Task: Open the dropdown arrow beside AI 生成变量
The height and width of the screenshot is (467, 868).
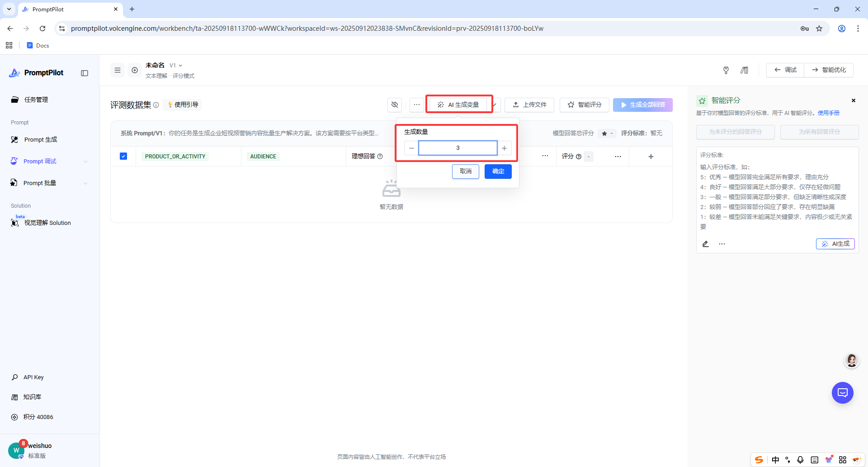Action: [x=495, y=105]
